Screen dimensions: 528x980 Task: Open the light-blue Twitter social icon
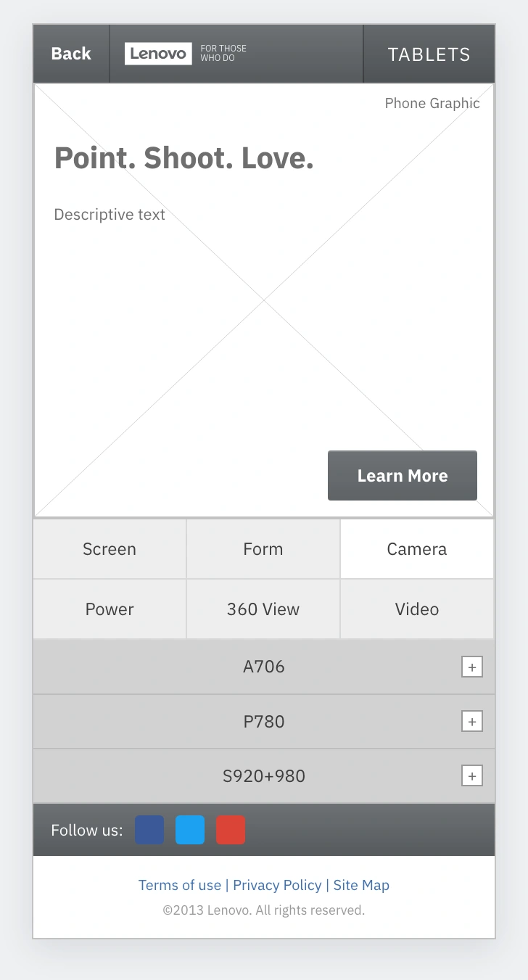[190, 830]
